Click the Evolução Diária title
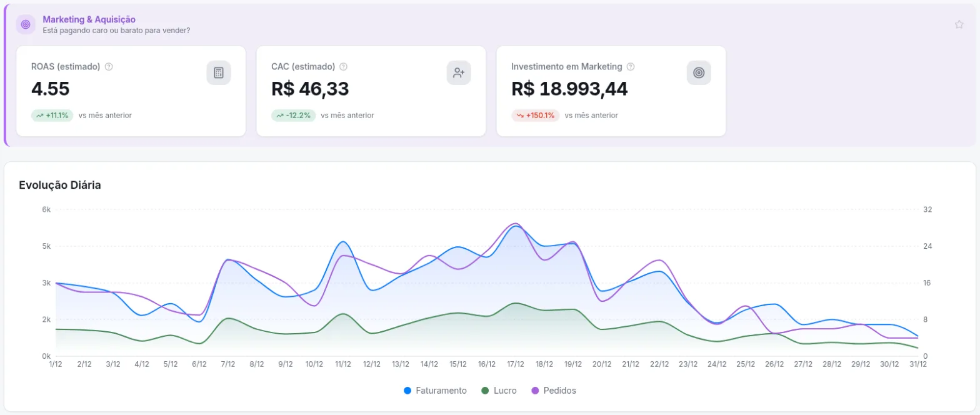This screenshot has width=980, height=415. tap(60, 185)
